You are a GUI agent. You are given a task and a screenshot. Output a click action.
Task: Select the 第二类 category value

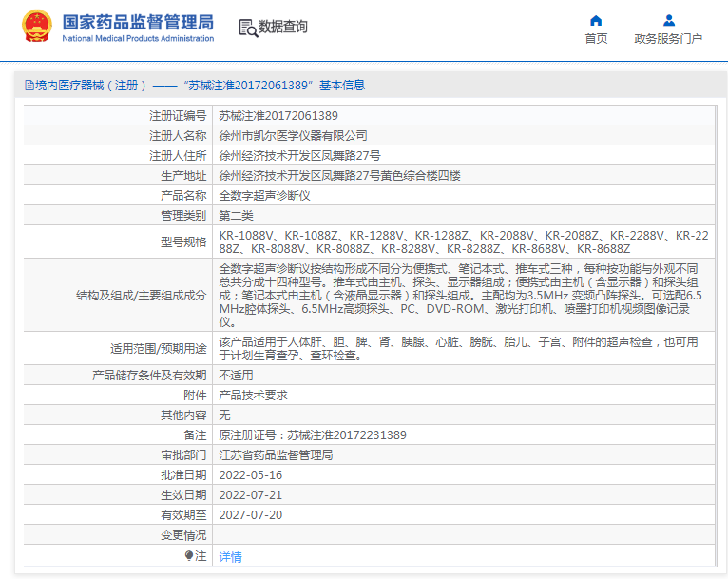[236, 216]
